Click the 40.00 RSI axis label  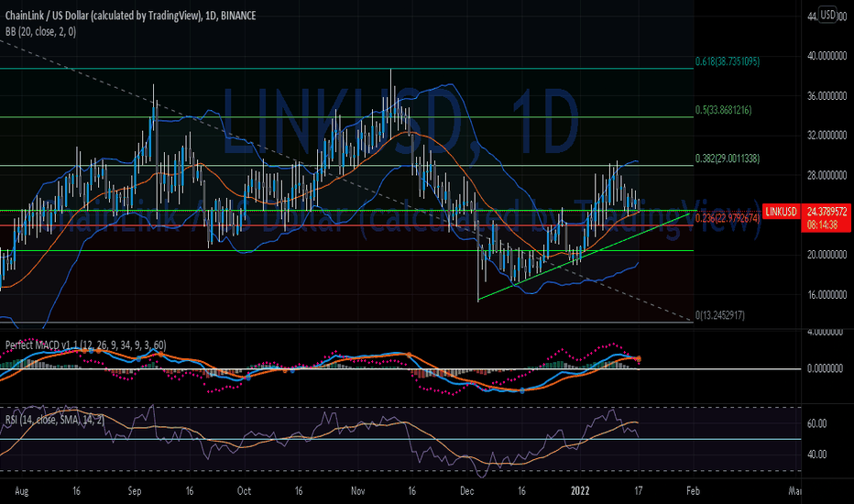[816, 455]
